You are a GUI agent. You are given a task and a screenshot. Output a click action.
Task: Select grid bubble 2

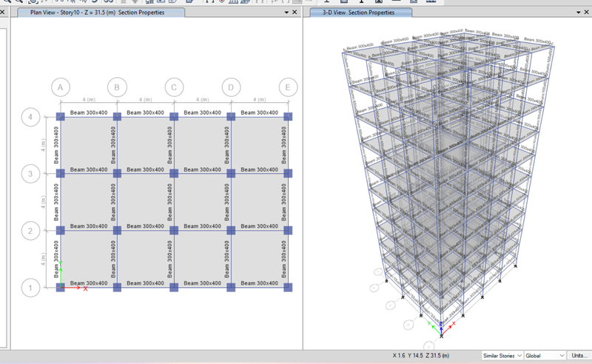tap(30, 231)
